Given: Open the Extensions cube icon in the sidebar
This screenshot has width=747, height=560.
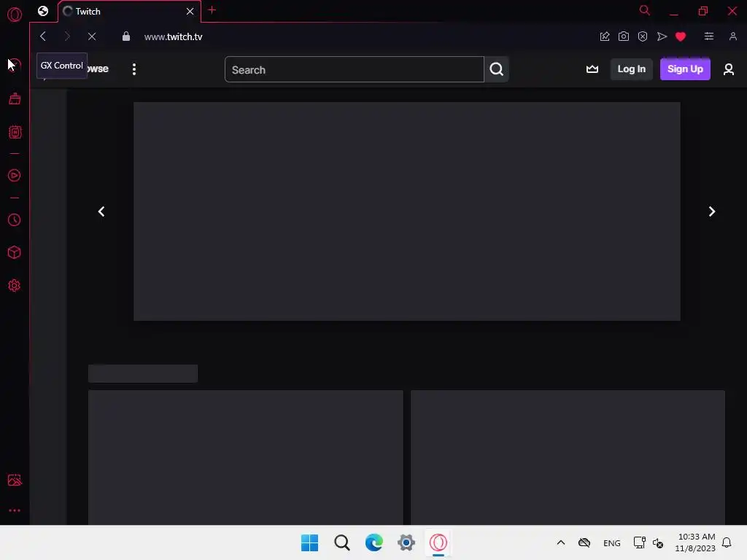Looking at the screenshot, I should 15,252.
